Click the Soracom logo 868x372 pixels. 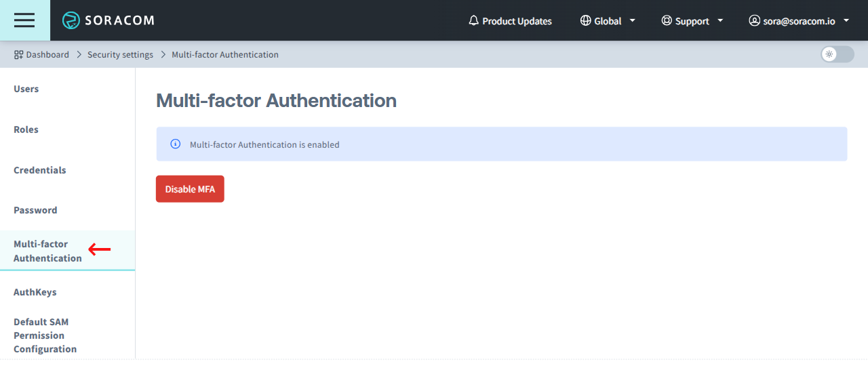[108, 20]
